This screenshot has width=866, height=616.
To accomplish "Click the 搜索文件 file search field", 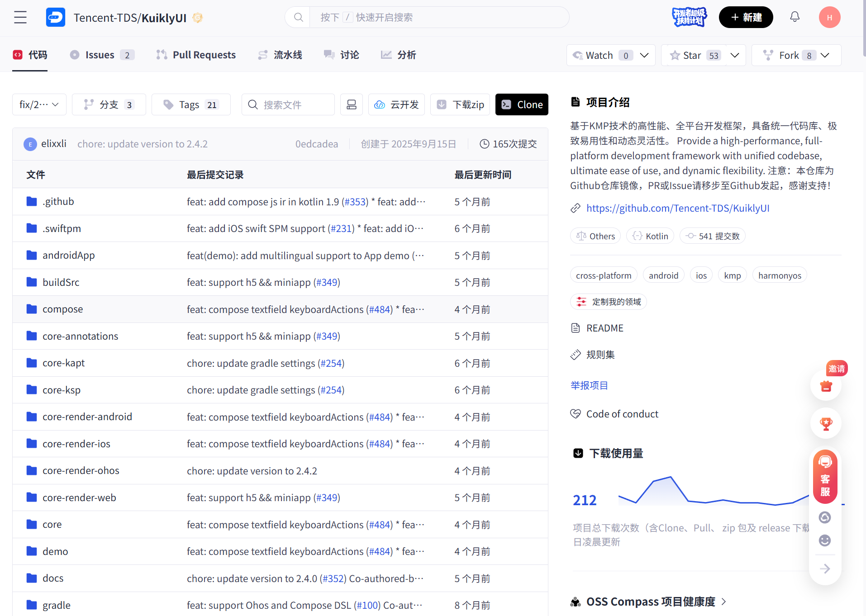I will [x=288, y=104].
